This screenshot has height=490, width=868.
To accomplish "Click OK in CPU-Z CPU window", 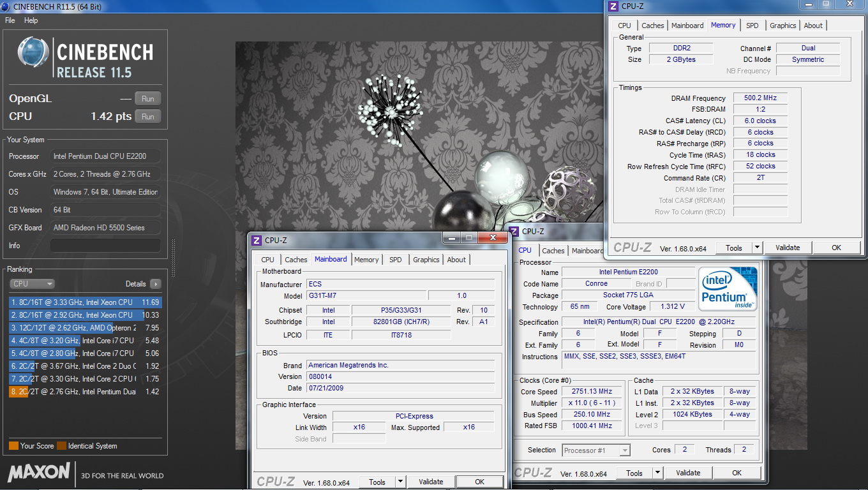I will pos(737,473).
